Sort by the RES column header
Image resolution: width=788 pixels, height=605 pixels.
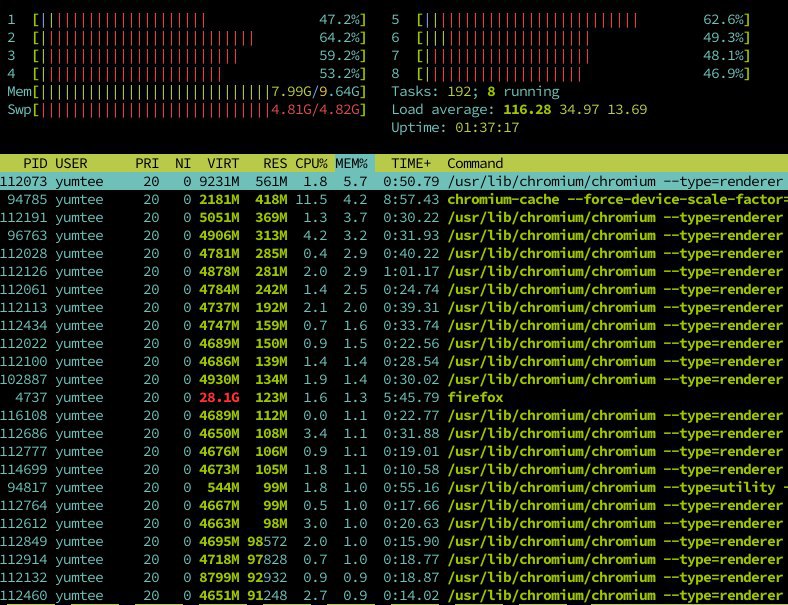pos(275,163)
